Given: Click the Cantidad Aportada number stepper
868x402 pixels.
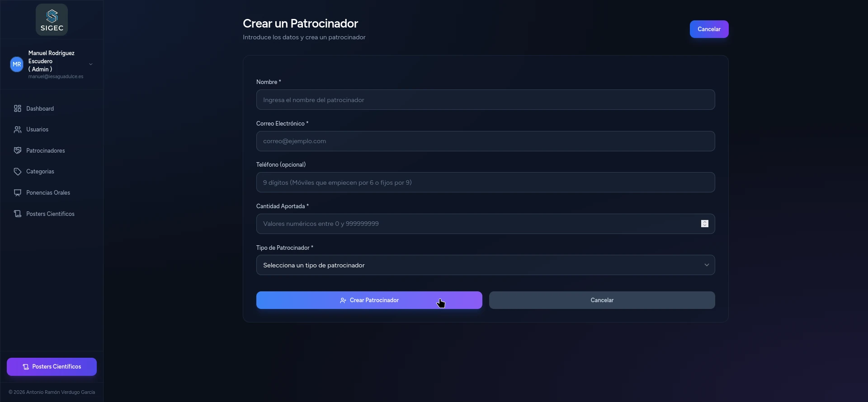Looking at the screenshot, I should [704, 224].
